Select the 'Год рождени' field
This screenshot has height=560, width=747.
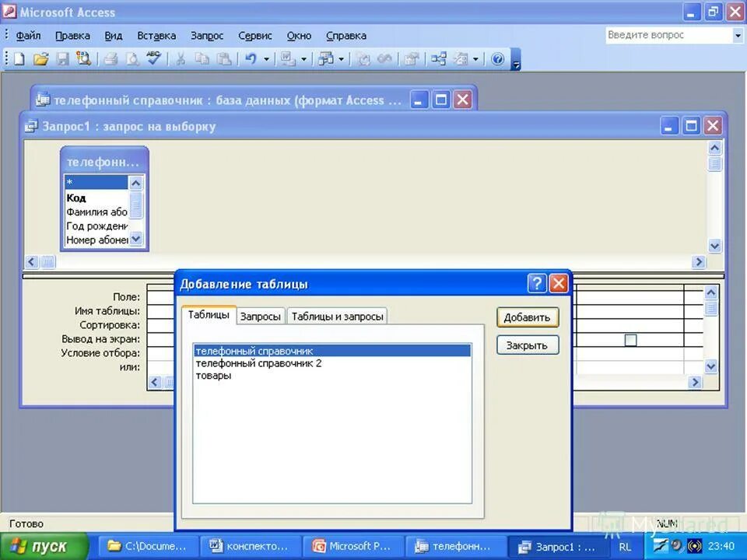[x=96, y=226]
